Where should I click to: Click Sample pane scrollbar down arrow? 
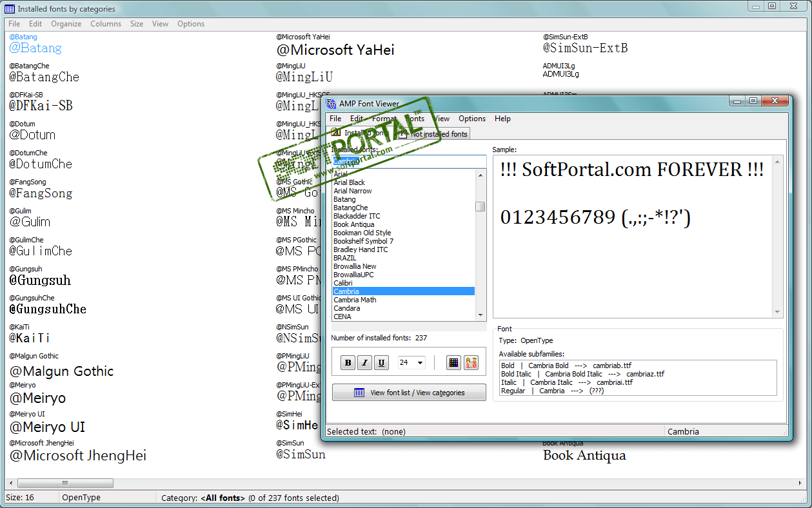tap(777, 311)
